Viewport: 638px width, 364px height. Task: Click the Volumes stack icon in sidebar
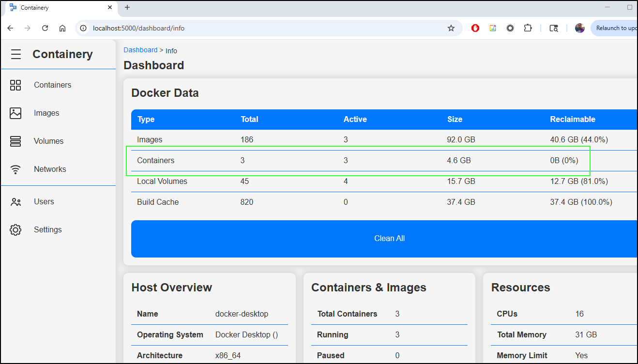[x=15, y=141]
